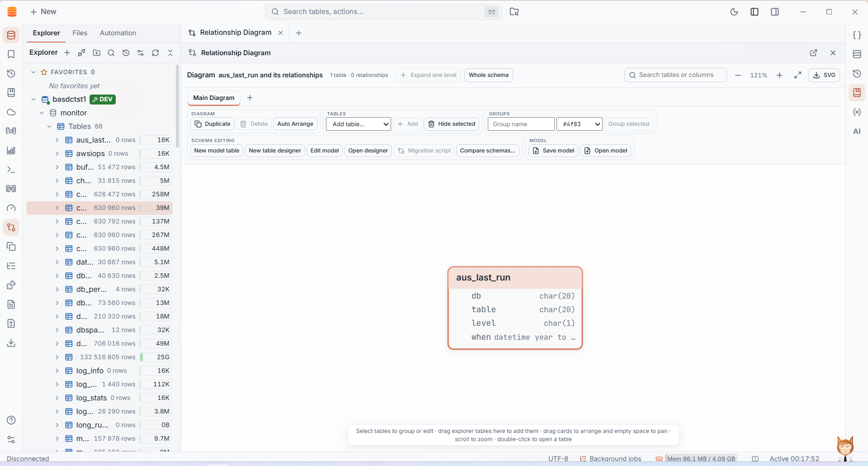Open the Add table dropdown
The image size is (868, 466).
(359, 124)
